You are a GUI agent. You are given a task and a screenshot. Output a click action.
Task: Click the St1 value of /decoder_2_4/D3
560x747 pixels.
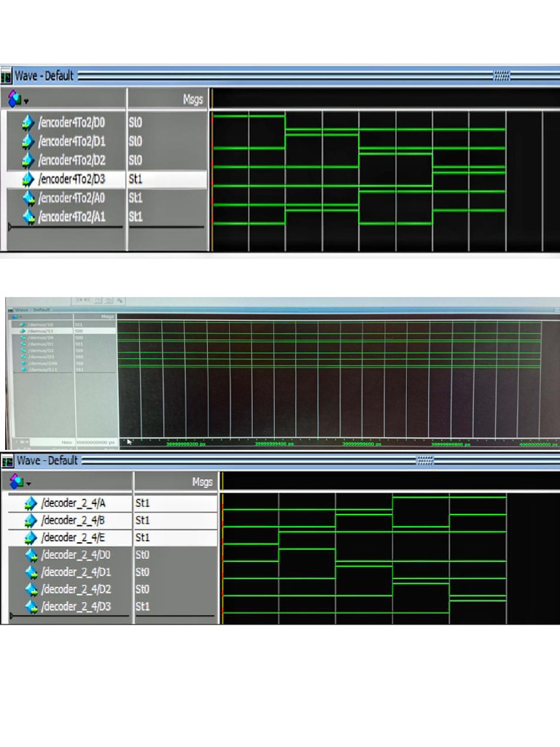click(142, 607)
